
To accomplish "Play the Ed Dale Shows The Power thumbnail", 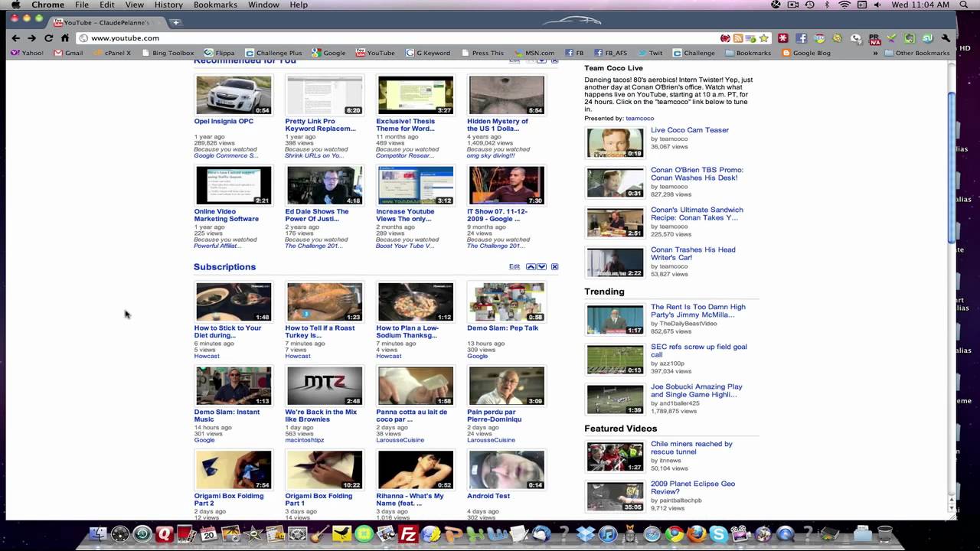I will (325, 185).
